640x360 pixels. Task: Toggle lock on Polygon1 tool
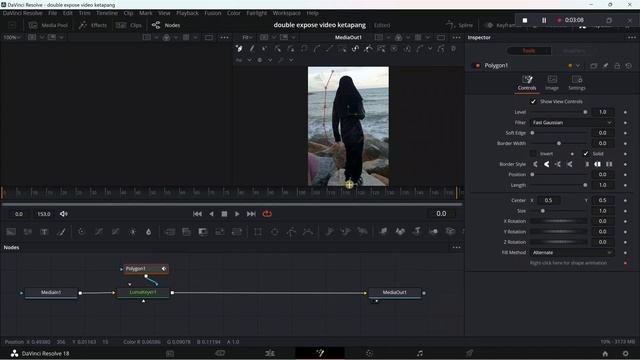617,66
